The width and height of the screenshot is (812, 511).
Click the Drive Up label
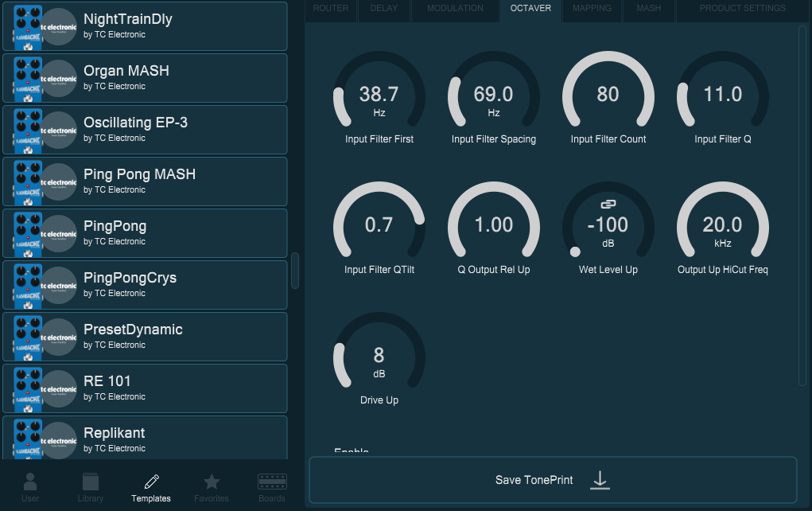coord(379,400)
